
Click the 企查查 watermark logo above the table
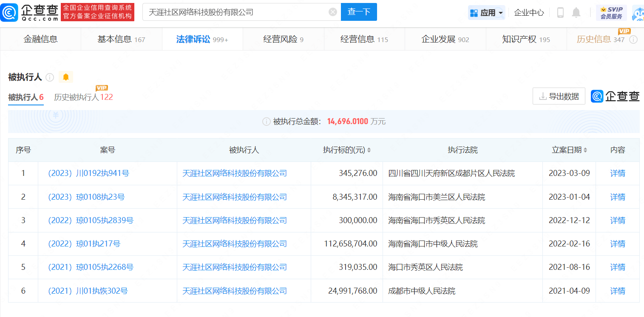click(x=615, y=96)
